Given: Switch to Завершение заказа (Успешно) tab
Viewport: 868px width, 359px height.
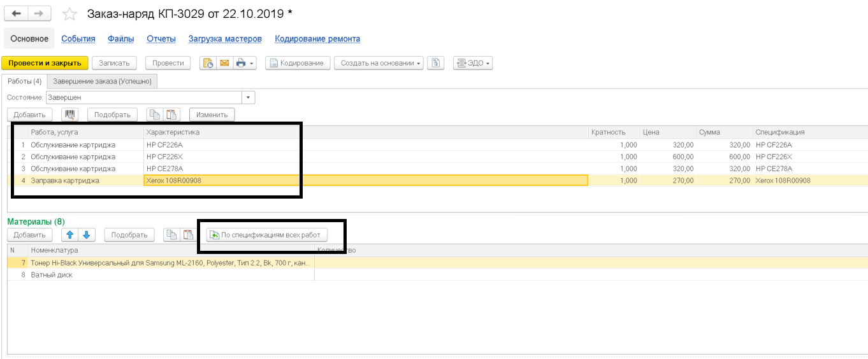Looking at the screenshot, I should click(x=102, y=81).
